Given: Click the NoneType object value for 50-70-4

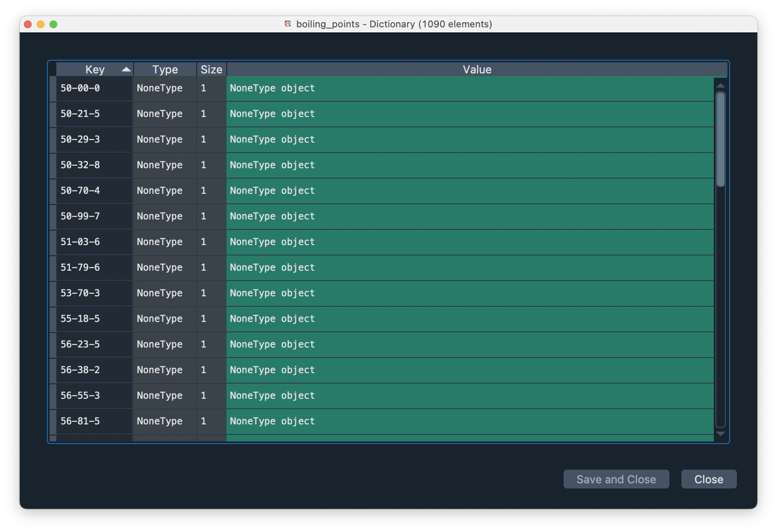Looking at the screenshot, I should click(470, 191).
